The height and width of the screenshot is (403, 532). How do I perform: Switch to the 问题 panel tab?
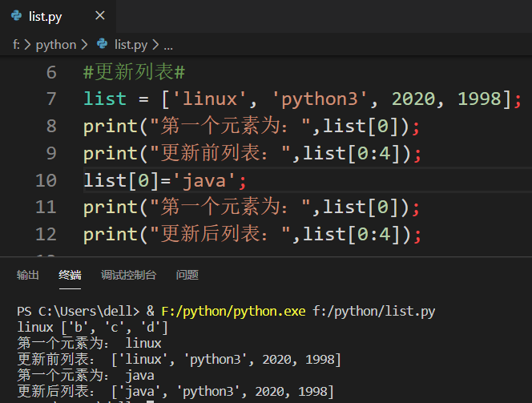(187, 275)
